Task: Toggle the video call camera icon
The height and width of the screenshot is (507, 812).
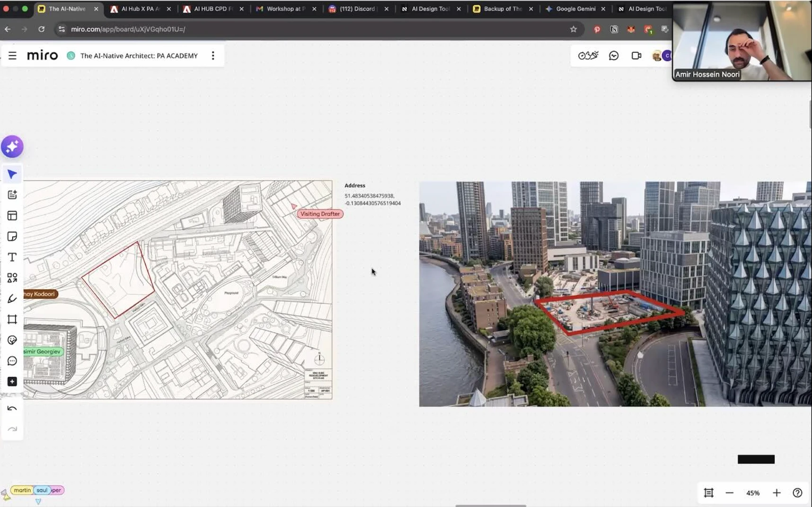Action: point(636,56)
